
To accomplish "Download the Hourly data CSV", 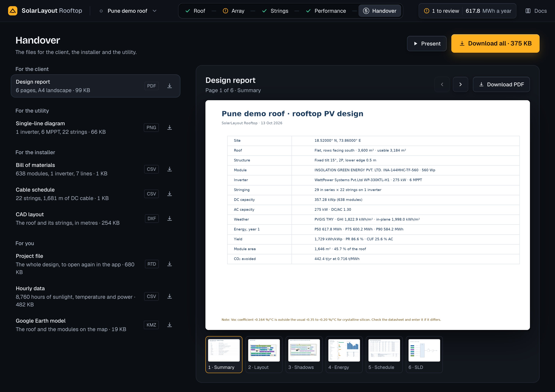I will 170,296.
